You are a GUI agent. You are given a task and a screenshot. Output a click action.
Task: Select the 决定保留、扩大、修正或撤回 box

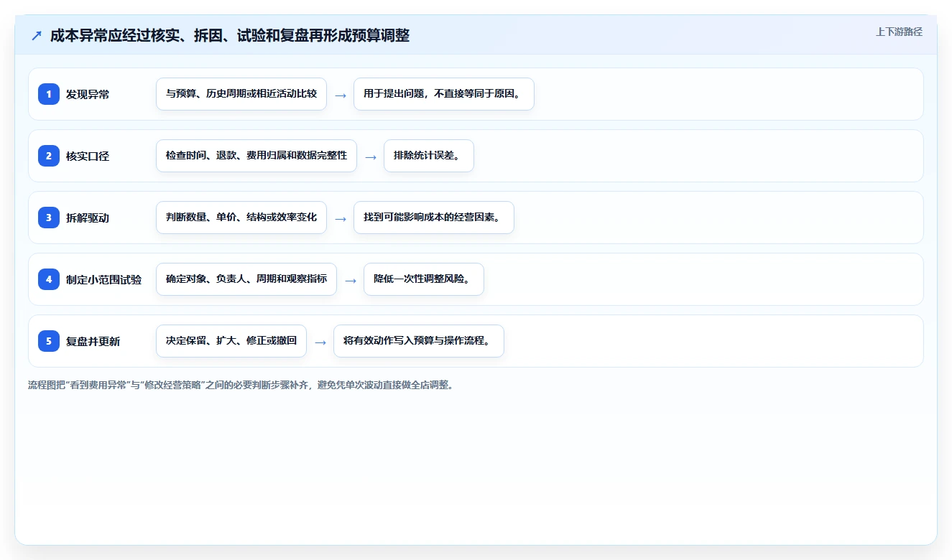(x=231, y=341)
